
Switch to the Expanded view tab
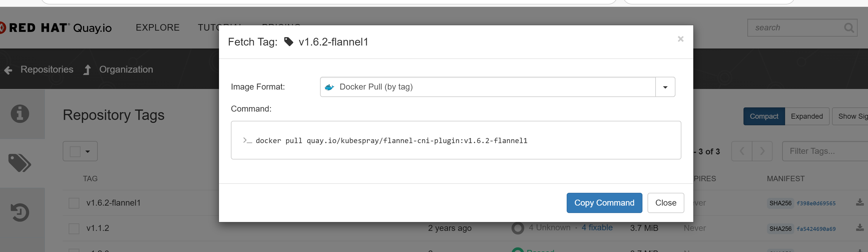click(x=806, y=116)
